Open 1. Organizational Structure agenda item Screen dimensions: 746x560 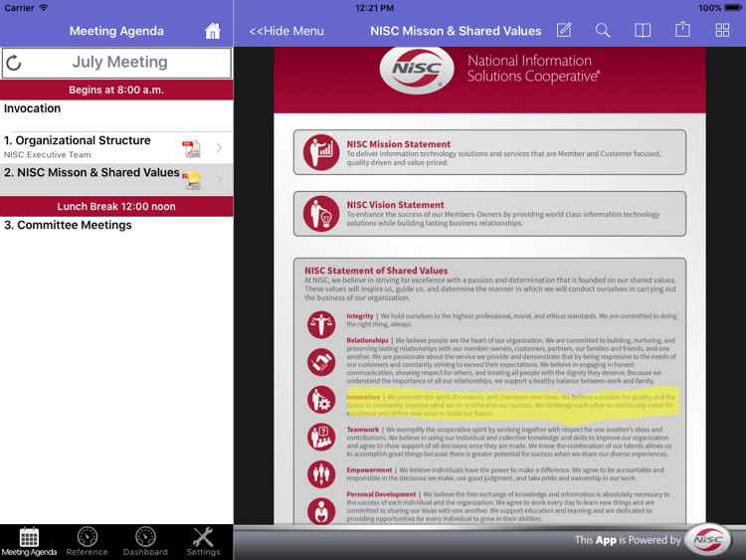[116, 148]
